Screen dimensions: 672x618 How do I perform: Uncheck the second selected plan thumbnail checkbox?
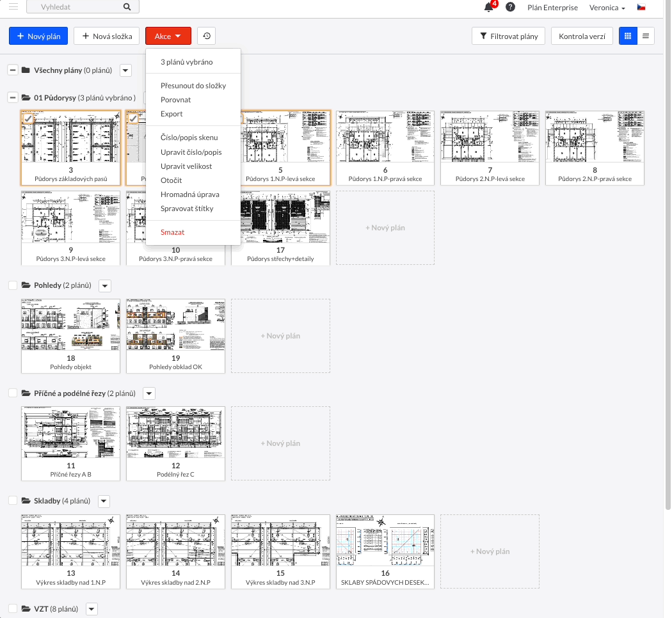[x=133, y=118]
